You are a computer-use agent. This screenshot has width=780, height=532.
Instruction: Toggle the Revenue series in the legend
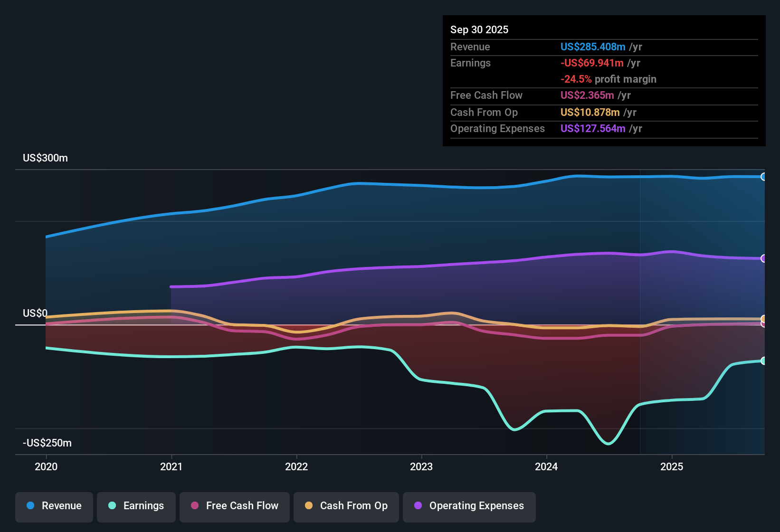tap(54, 506)
